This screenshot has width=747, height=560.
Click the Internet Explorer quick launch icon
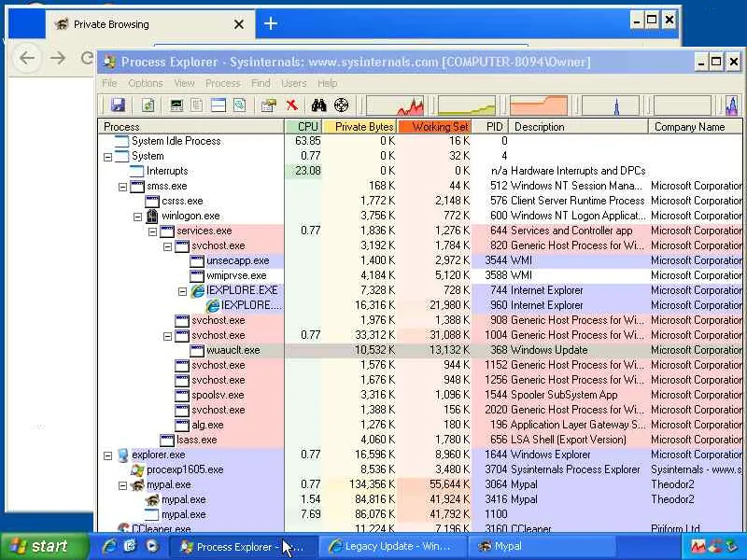coord(108,546)
